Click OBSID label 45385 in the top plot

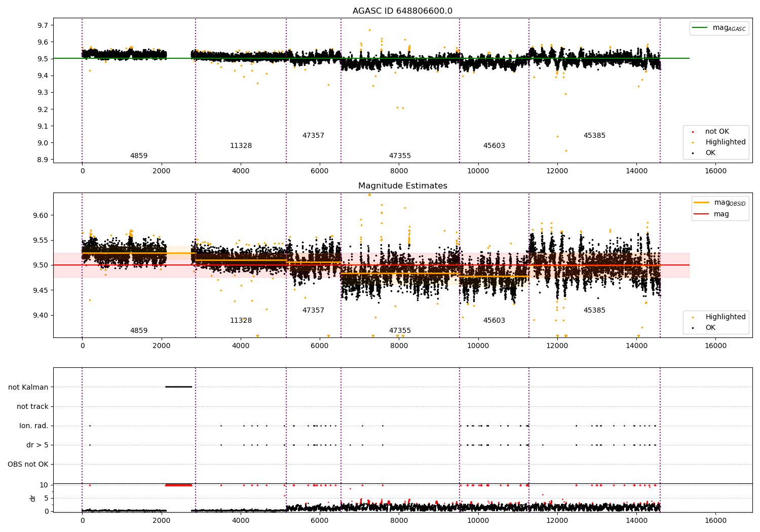tap(594, 136)
